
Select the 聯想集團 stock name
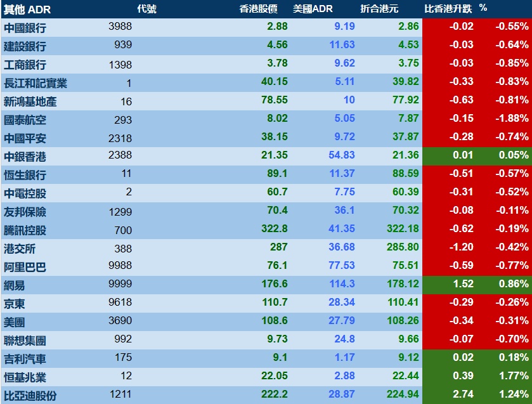coord(25,341)
